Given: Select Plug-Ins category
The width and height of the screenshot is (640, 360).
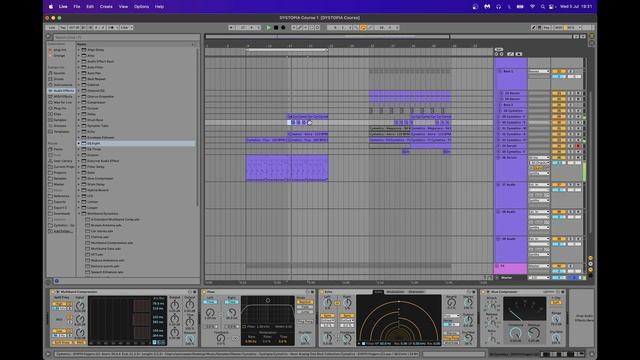Looking at the screenshot, I should click(x=60, y=108).
